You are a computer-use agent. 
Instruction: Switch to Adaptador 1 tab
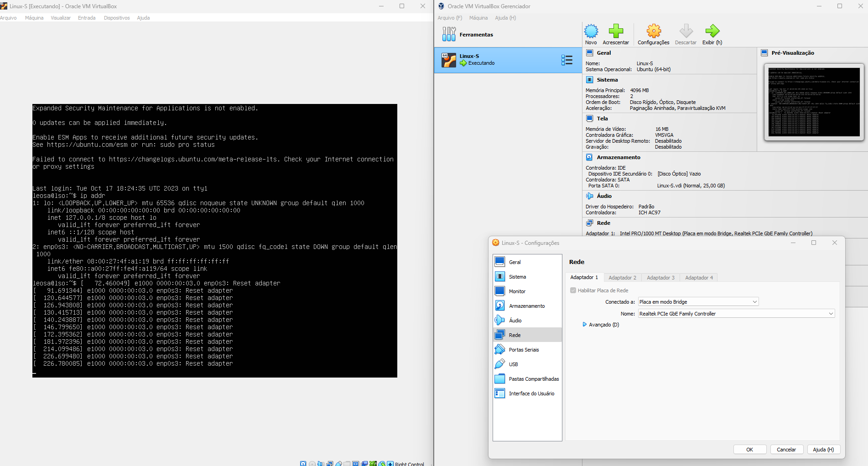tap(584, 277)
